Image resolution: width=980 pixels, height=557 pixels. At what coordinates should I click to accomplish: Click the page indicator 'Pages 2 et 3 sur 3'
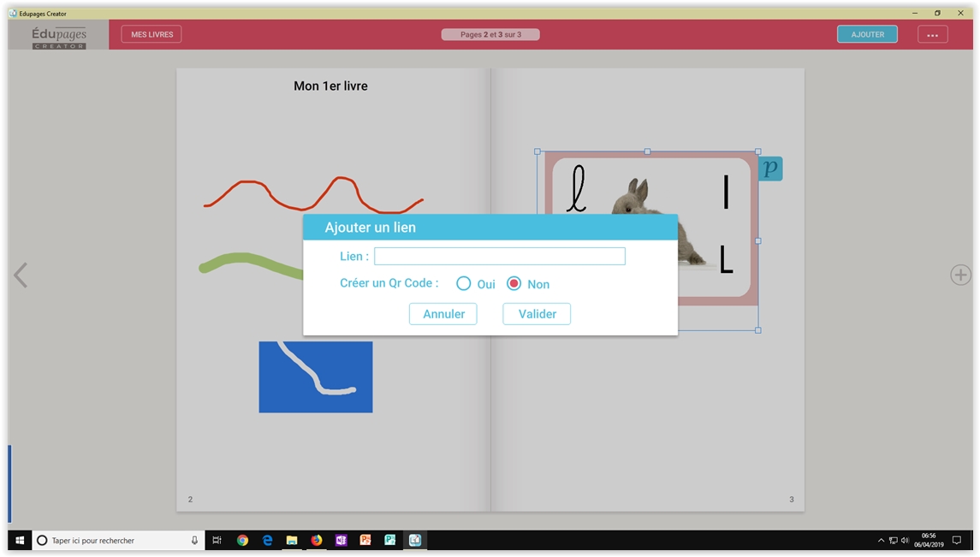click(490, 35)
